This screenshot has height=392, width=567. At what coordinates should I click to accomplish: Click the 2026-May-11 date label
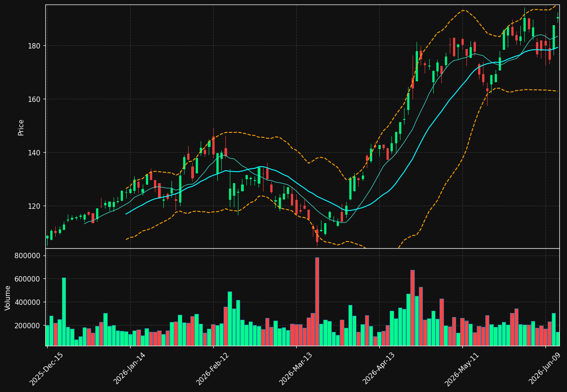point(462,369)
